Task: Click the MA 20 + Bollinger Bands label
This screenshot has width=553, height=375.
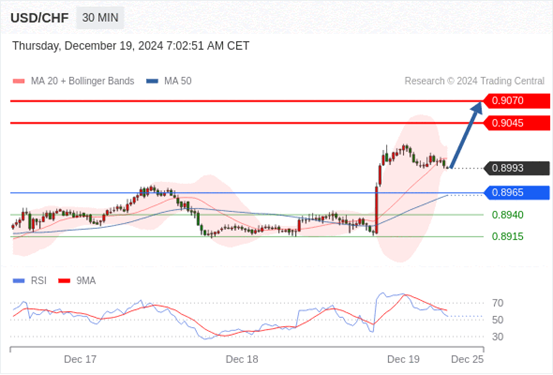Action: (83, 81)
